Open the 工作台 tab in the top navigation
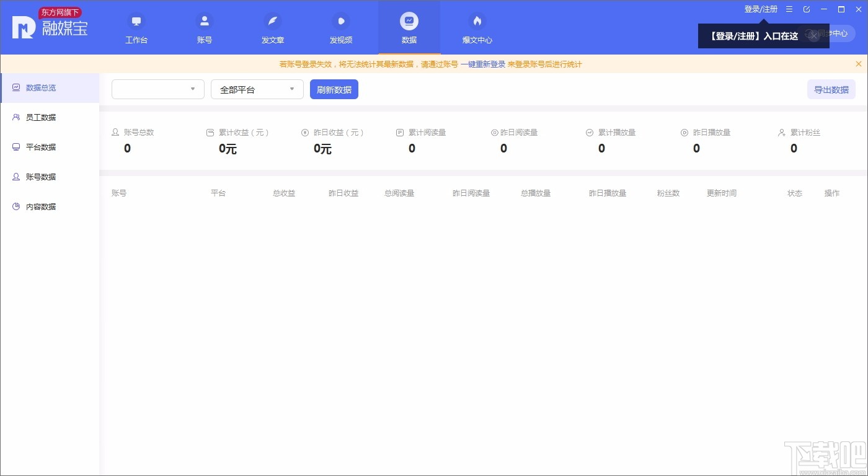Image resolution: width=868 pixels, height=476 pixels. coord(136,29)
